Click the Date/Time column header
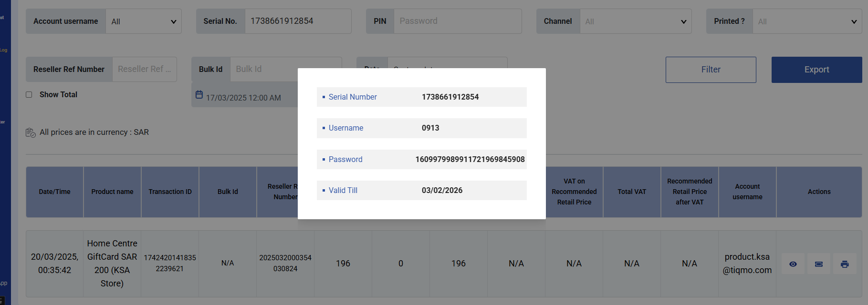The height and width of the screenshot is (305, 868). pos(54,192)
